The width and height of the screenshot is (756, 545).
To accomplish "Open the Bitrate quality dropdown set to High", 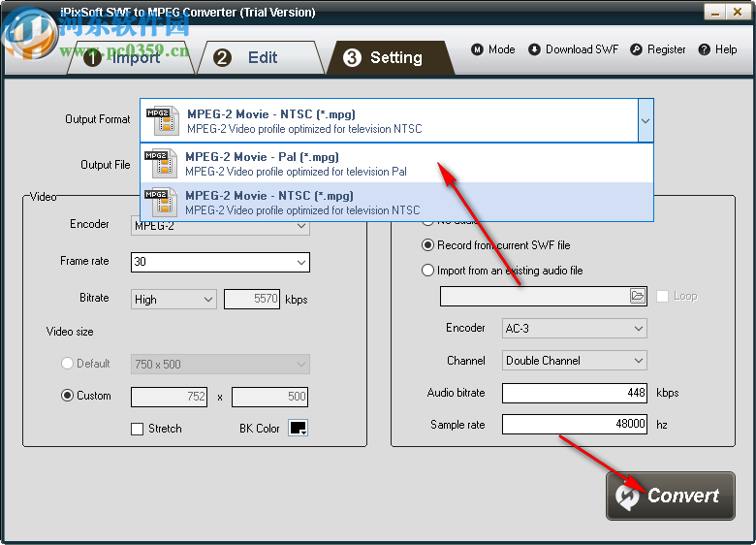I will coord(173,300).
